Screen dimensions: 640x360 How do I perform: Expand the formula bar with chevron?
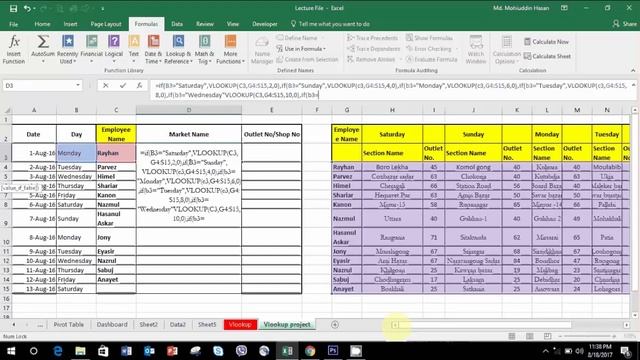(633, 85)
